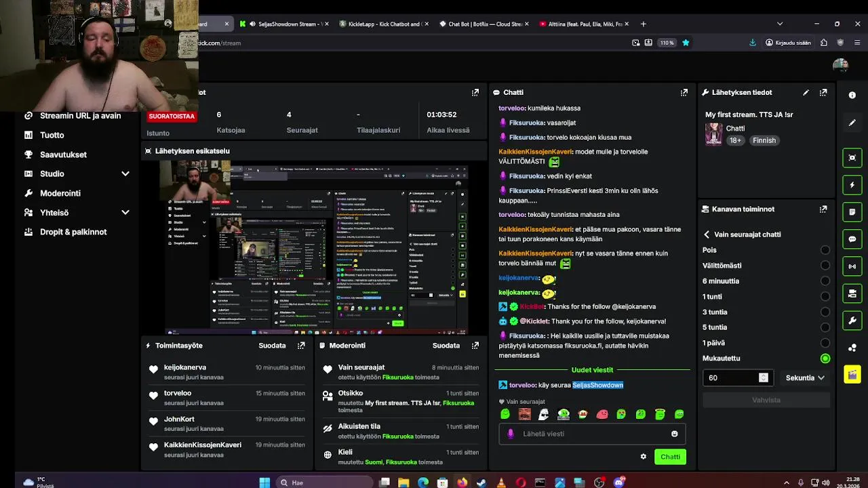Click the green Chatti send button
Image resolution: width=868 pixels, height=488 pixels.
click(670, 457)
